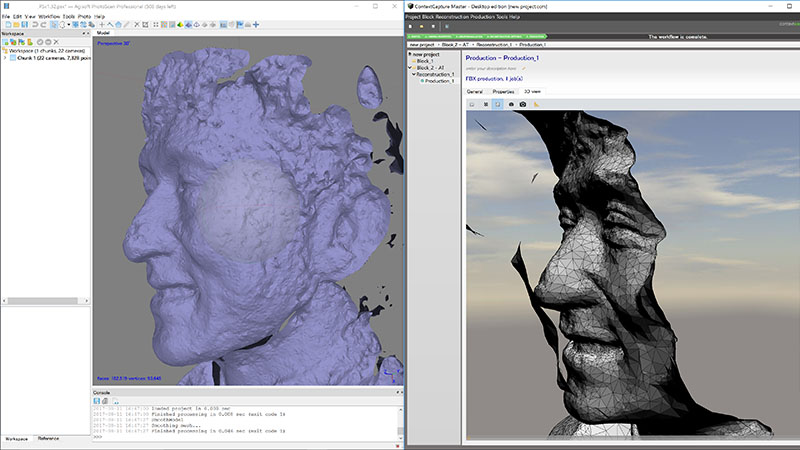This screenshot has height=450, width=800.
Task: Click the Clear log page icon in Console
Action: coord(115,401)
